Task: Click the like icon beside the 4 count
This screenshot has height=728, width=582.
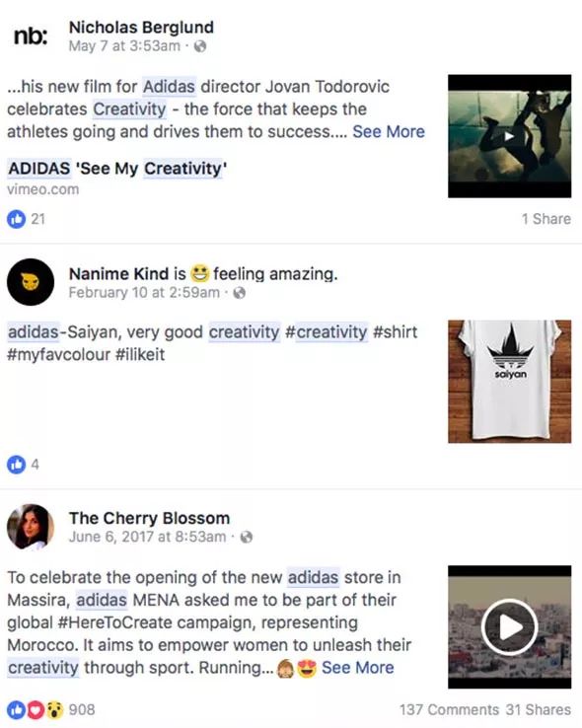Action: tap(16, 465)
